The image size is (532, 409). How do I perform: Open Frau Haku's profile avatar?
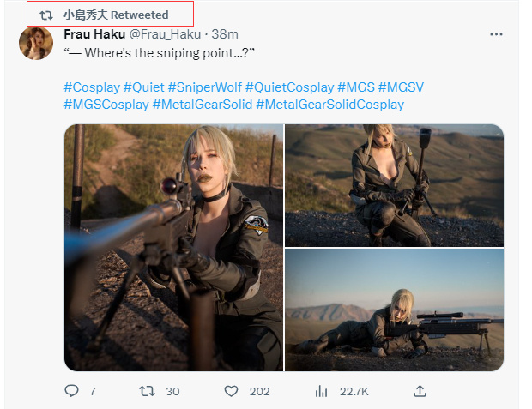pos(36,43)
